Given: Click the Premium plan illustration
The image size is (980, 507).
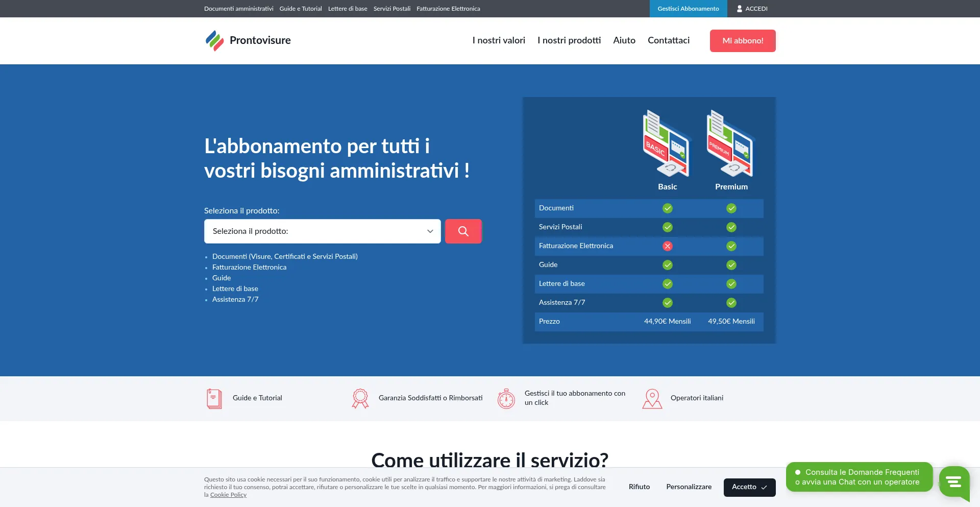Looking at the screenshot, I should pyautogui.click(x=730, y=143).
